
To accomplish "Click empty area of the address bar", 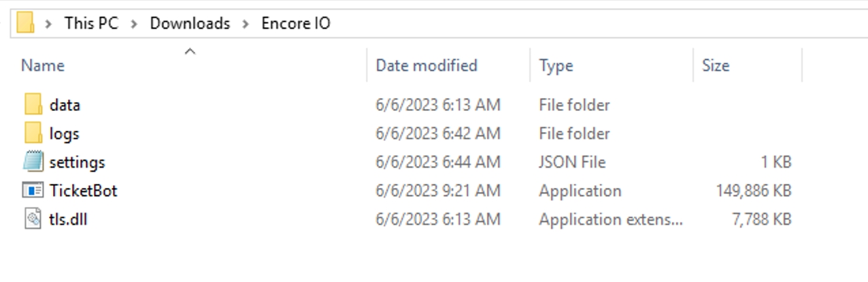I will tap(578, 23).
